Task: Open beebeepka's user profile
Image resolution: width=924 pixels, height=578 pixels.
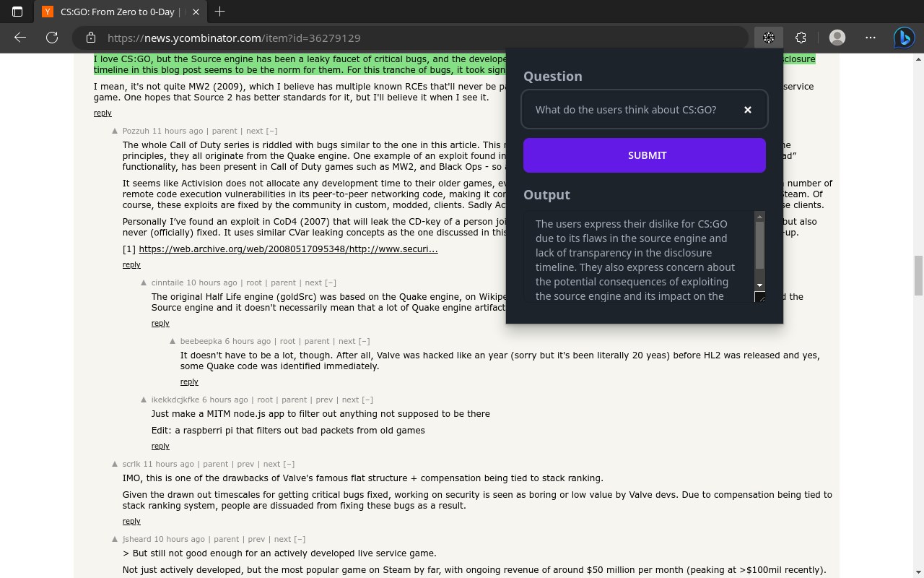Action: pyautogui.click(x=201, y=341)
